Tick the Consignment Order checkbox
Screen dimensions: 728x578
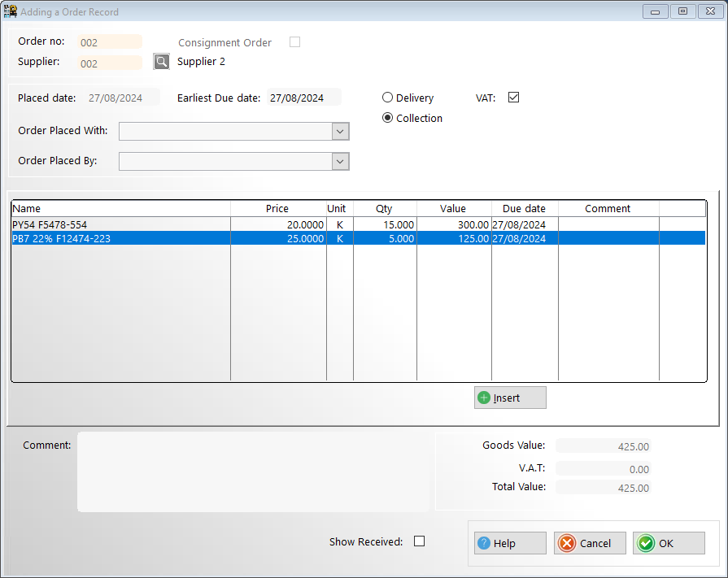tap(295, 42)
